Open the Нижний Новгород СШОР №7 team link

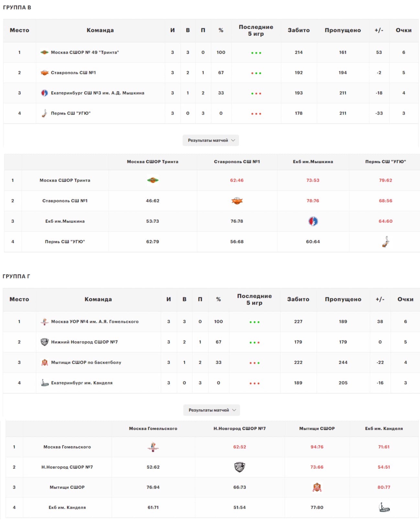(84, 342)
